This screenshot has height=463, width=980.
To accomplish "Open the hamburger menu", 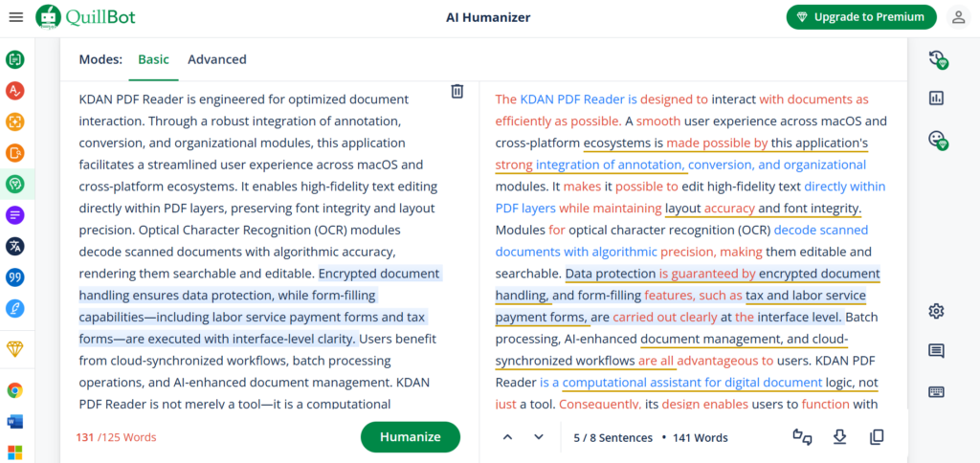I will 16,17.
